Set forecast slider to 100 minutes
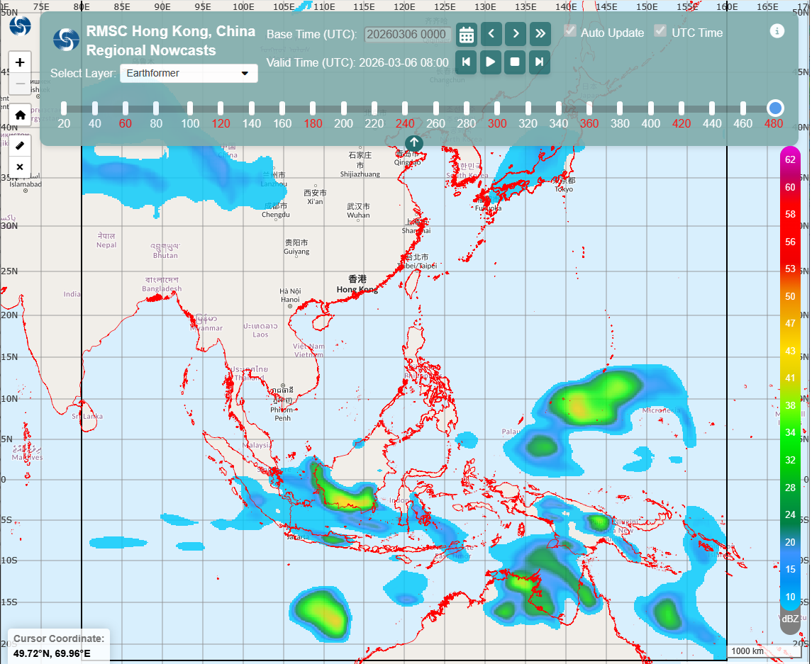 pyautogui.click(x=190, y=108)
